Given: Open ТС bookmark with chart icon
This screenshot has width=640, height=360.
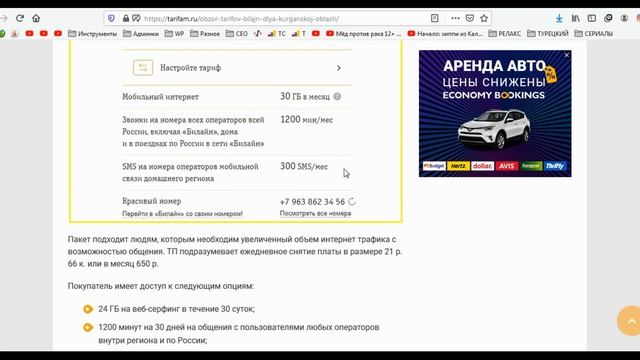Looking at the screenshot, I should tap(277, 33).
